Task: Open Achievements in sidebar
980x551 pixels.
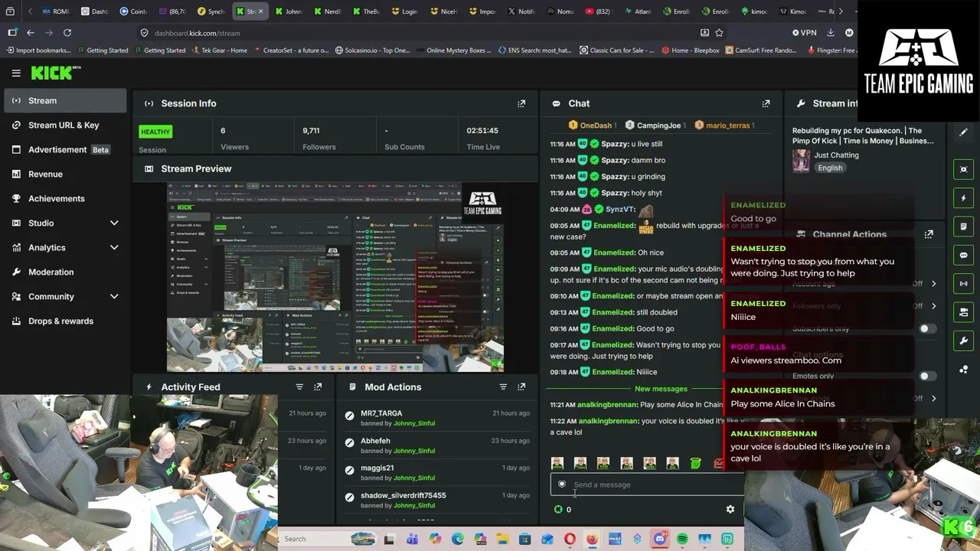Action: (x=65, y=198)
